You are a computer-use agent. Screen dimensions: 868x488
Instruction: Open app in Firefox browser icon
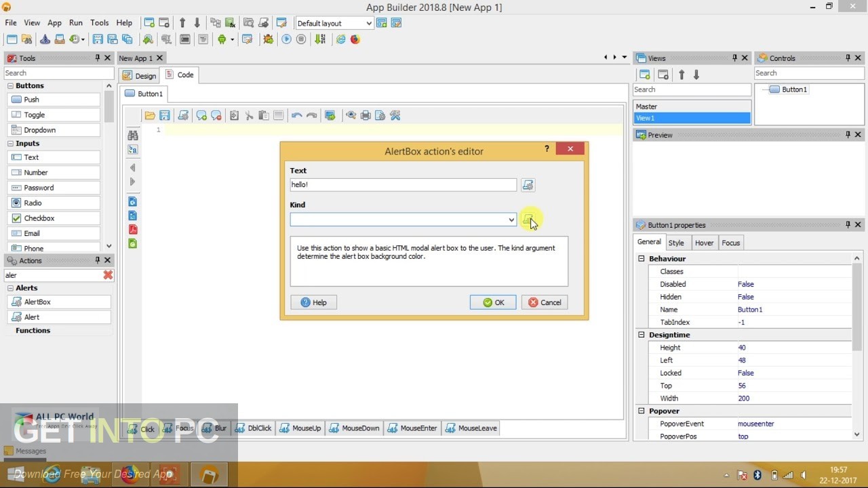click(x=355, y=39)
